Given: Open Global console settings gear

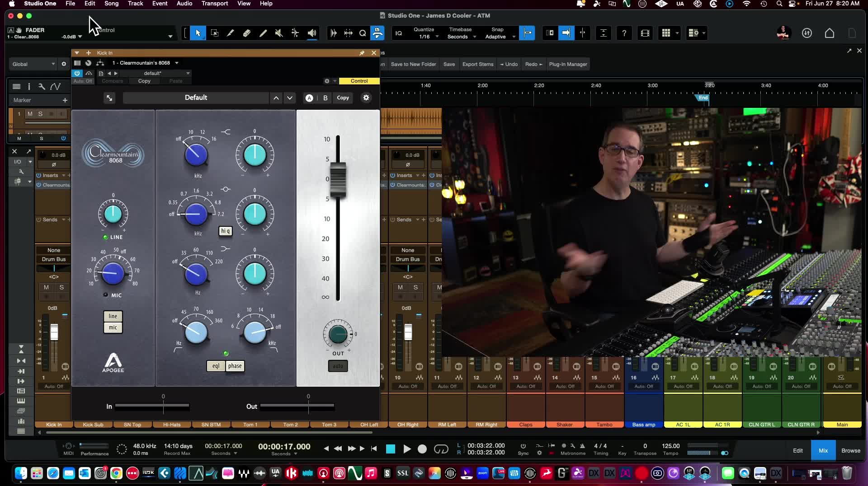Looking at the screenshot, I should pos(64,64).
